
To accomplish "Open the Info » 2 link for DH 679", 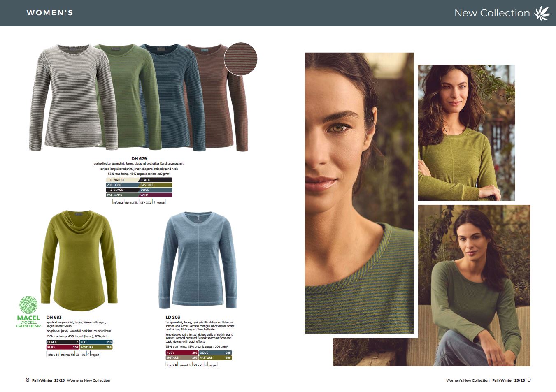I will [118, 202].
